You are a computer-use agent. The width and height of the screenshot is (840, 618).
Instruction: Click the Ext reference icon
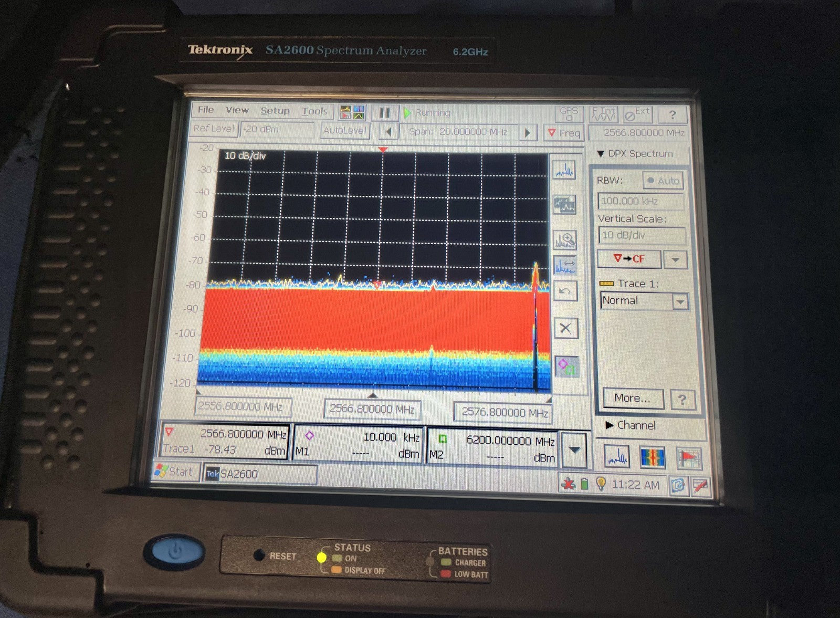(x=637, y=114)
